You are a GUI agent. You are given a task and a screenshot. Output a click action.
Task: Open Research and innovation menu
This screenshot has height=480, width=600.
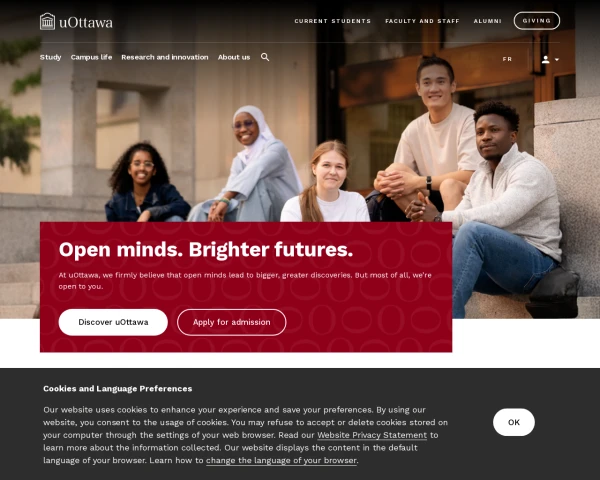coord(165,57)
